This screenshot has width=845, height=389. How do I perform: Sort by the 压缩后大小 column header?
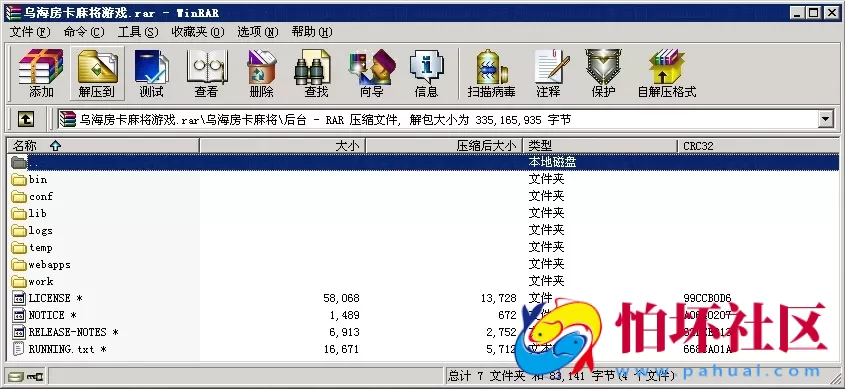pos(444,146)
